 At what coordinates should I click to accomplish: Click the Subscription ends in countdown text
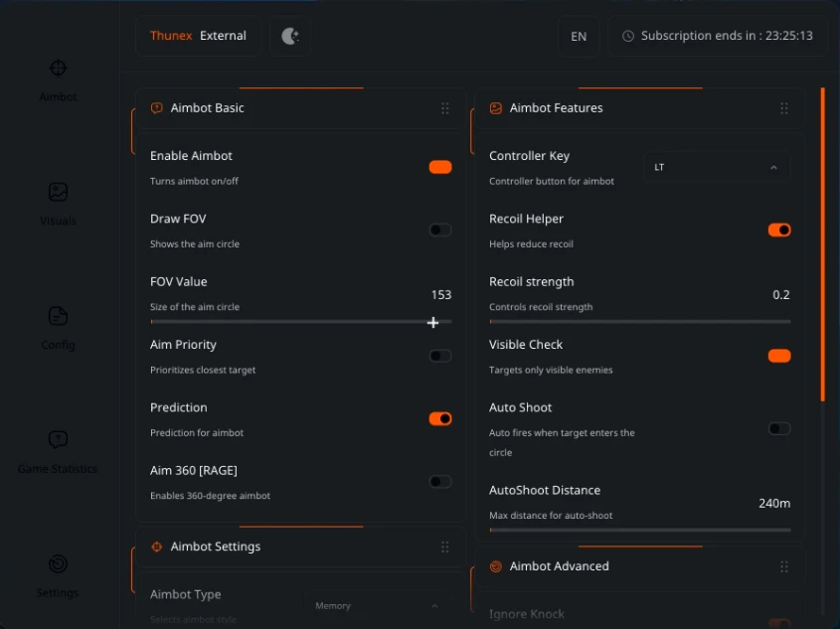tap(727, 36)
